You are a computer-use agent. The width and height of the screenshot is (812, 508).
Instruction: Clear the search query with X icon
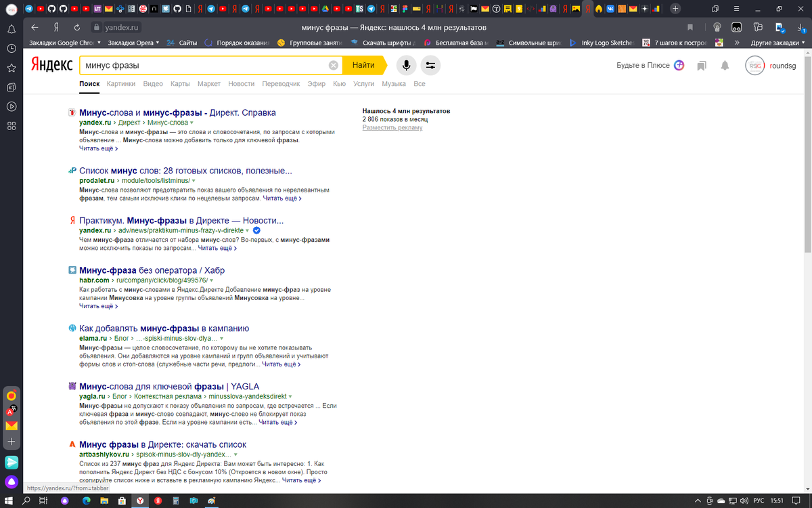pos(333,66)
